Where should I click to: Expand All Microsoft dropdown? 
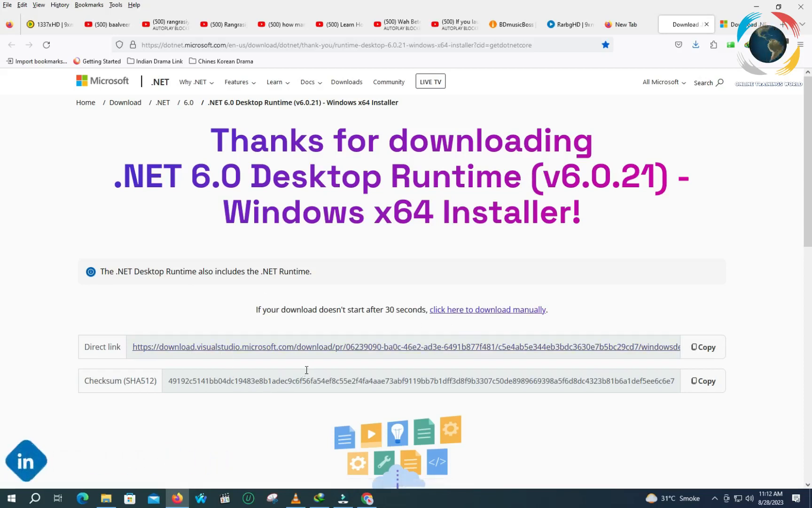pyautogui.click(x=664, y=82)
